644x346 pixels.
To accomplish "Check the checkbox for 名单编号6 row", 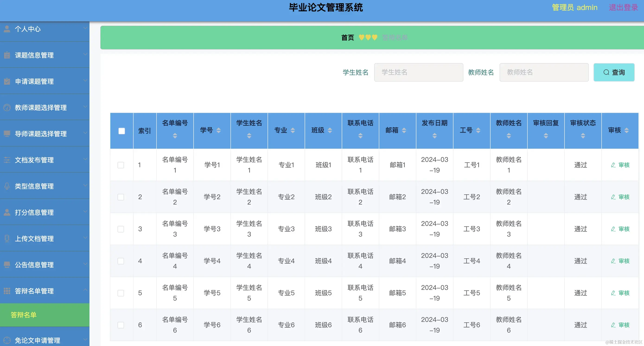I will (x=121, y=325).
